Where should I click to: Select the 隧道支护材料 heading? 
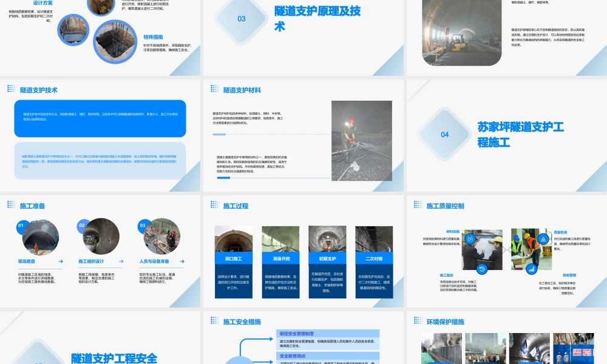242,90
